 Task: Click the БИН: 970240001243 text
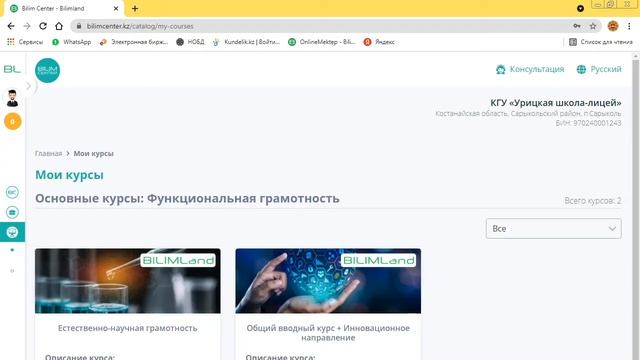click(x=588, y=123)
